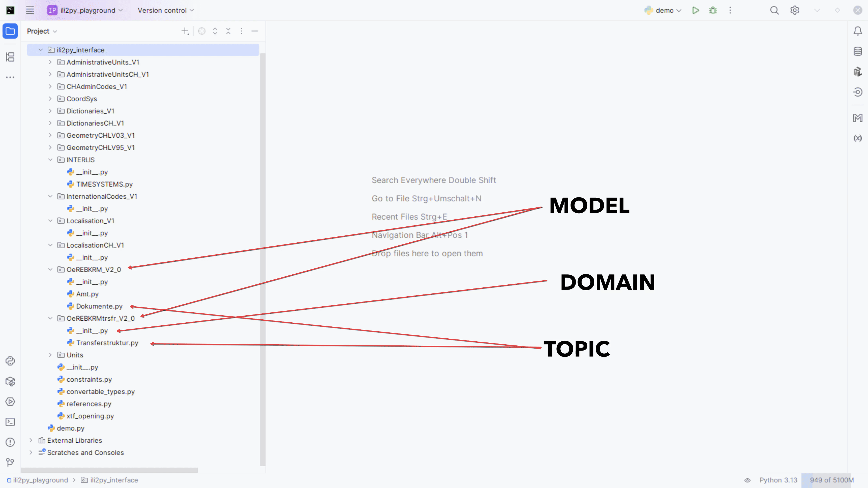Toggle the Structure tool window

pyautogui.click(x=10, y=57)
